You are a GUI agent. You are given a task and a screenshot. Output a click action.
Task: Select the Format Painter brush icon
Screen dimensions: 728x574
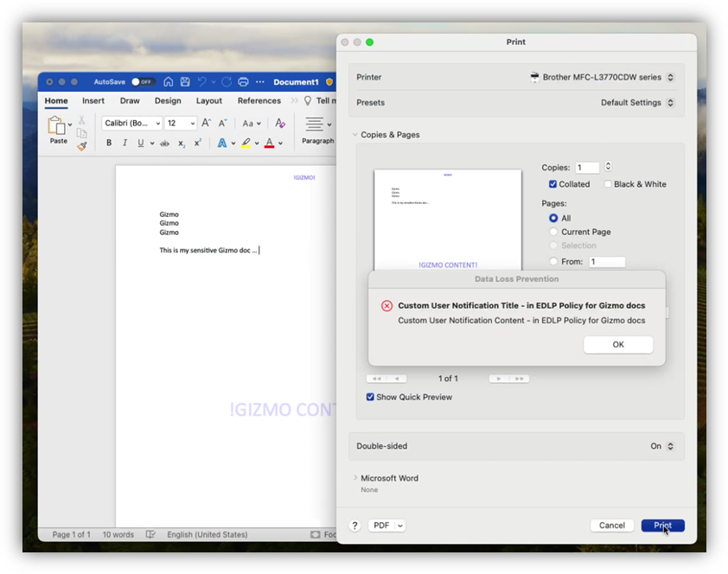82,147
